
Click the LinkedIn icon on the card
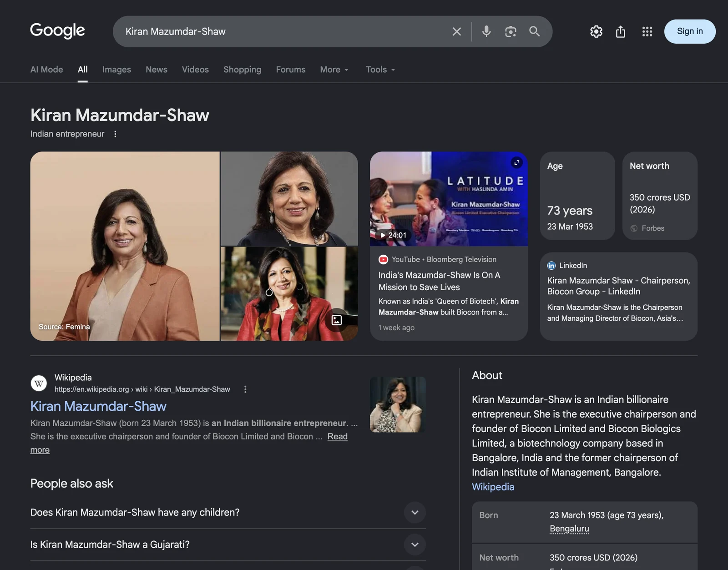[x=551, y=265]
